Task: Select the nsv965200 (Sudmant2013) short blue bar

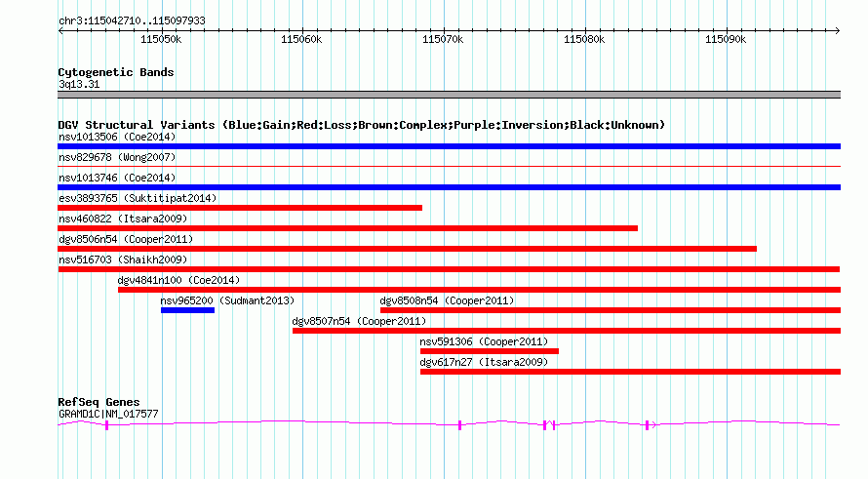Action: (x=187, y=310)
